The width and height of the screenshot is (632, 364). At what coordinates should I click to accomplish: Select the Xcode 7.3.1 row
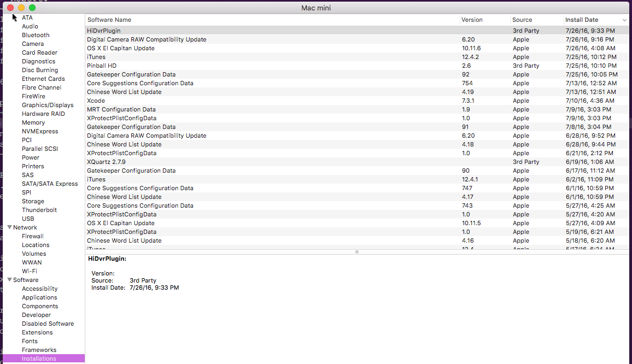(x=357, y=101)
